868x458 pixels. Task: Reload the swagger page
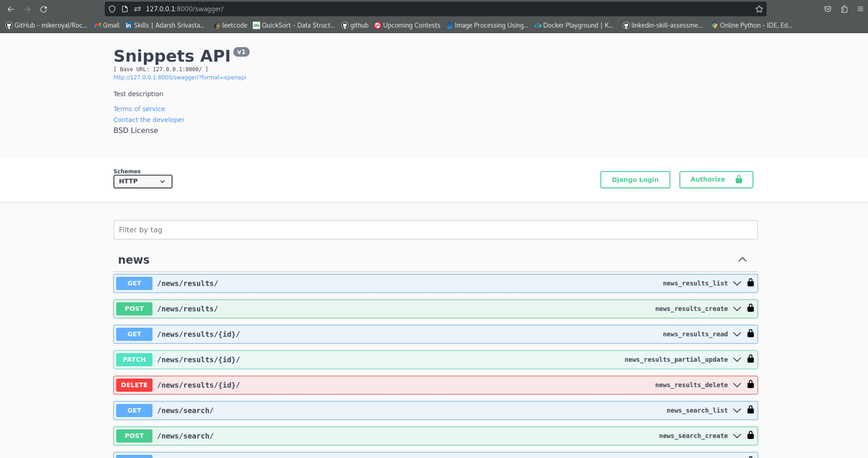(x=44, y=9)
